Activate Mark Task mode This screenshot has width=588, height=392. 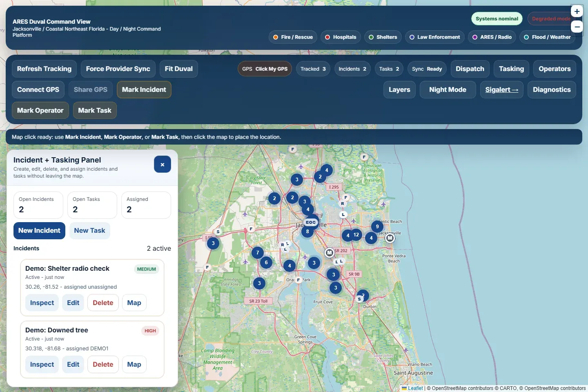coord(95,111)
